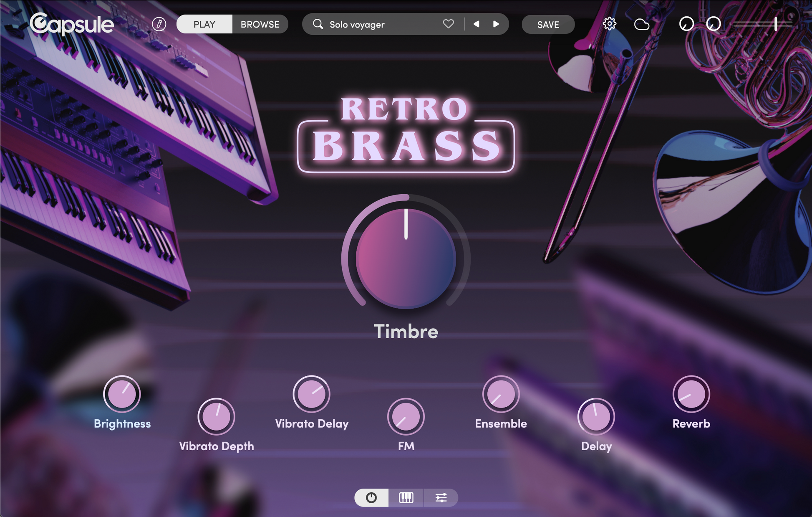Click the cloud sync icon
812x517 pixels.
[641, 24]
